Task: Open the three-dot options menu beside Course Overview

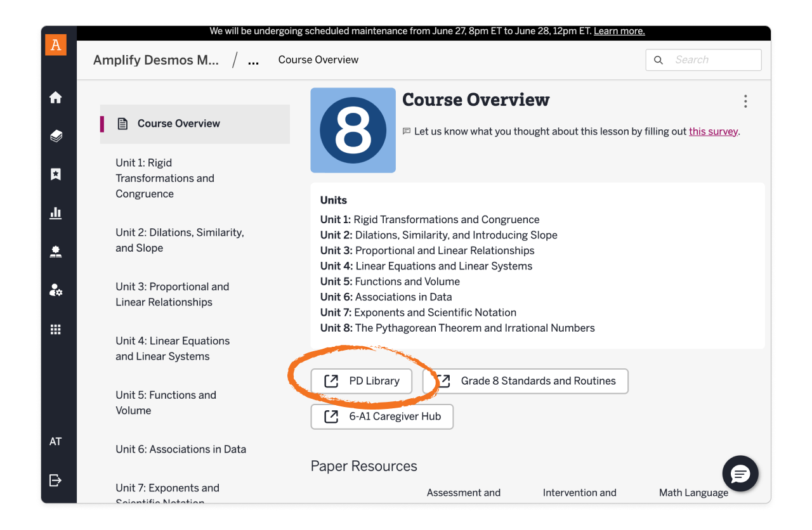Action: 745,101
